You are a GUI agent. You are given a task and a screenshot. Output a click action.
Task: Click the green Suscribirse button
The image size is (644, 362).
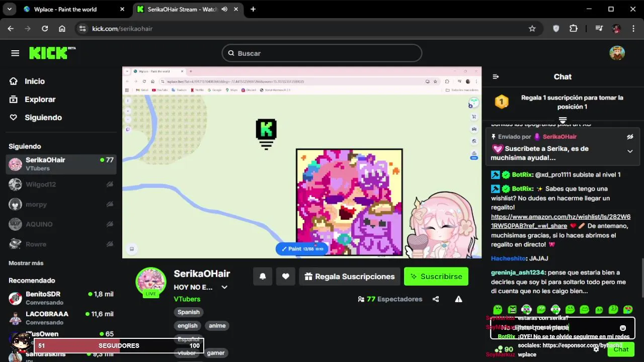click(x=436, y=277)
